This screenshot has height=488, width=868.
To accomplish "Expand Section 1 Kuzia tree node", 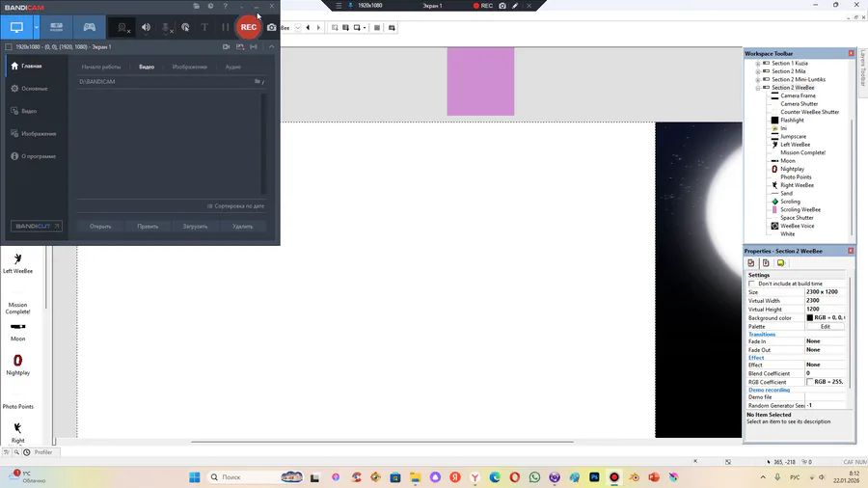I will coord(758,64).
